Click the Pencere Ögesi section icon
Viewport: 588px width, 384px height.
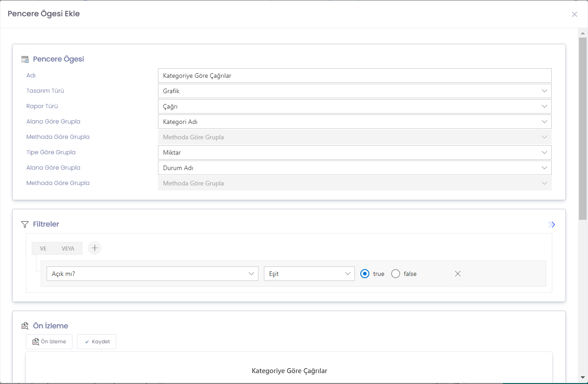coord(25,59)
